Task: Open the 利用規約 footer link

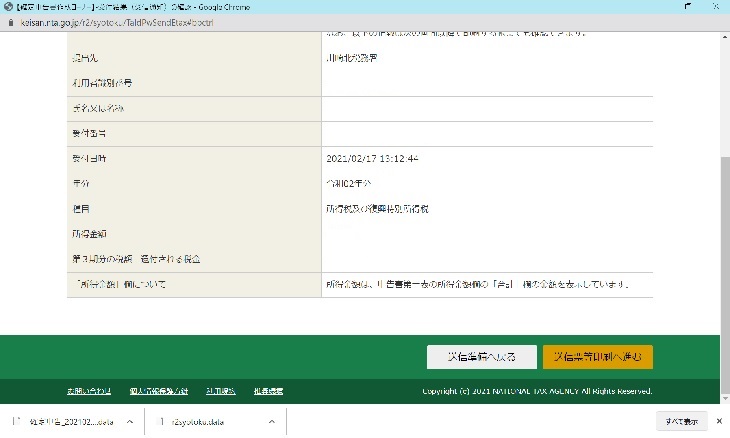Action: (x=221, y=391)
